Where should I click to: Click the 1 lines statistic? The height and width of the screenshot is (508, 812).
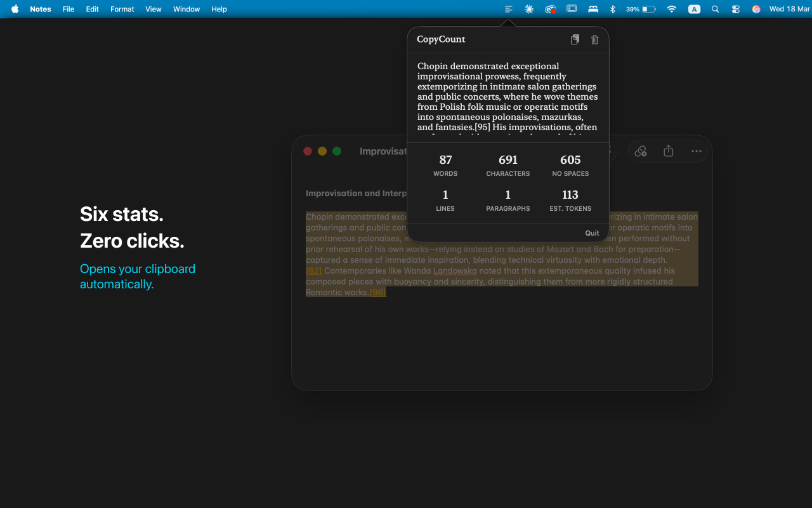[x=445, y=201]
